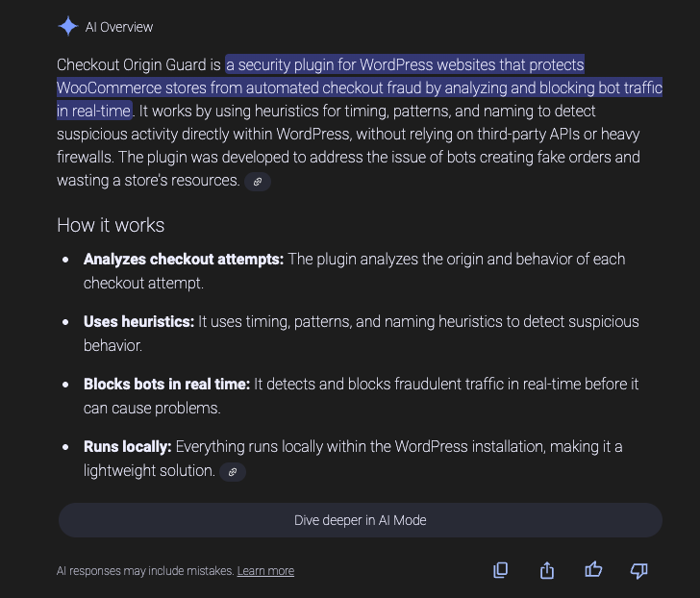The image size is (700, 598).
Task: Click the AI Overview sparkle icon
Action: [x=68, y=26]
